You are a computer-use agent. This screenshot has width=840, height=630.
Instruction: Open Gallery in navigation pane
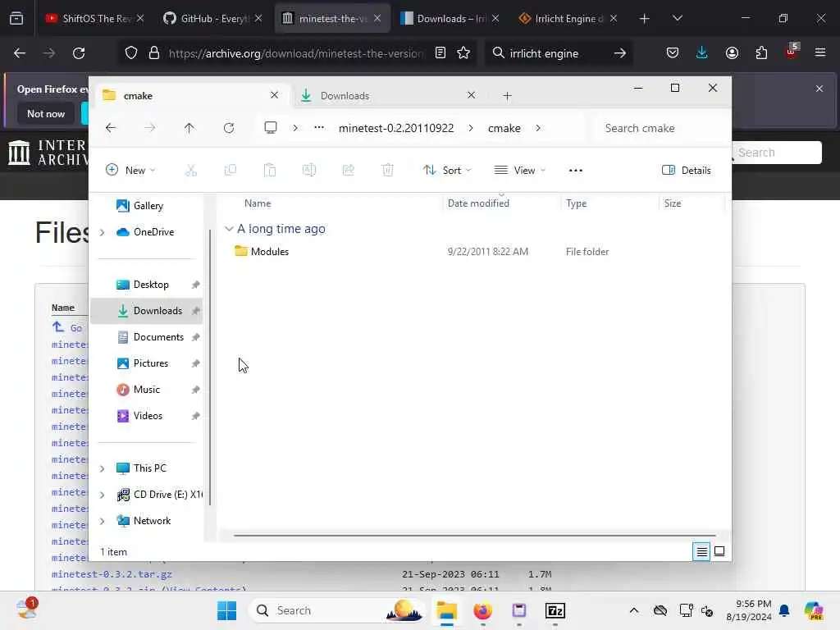148,206
